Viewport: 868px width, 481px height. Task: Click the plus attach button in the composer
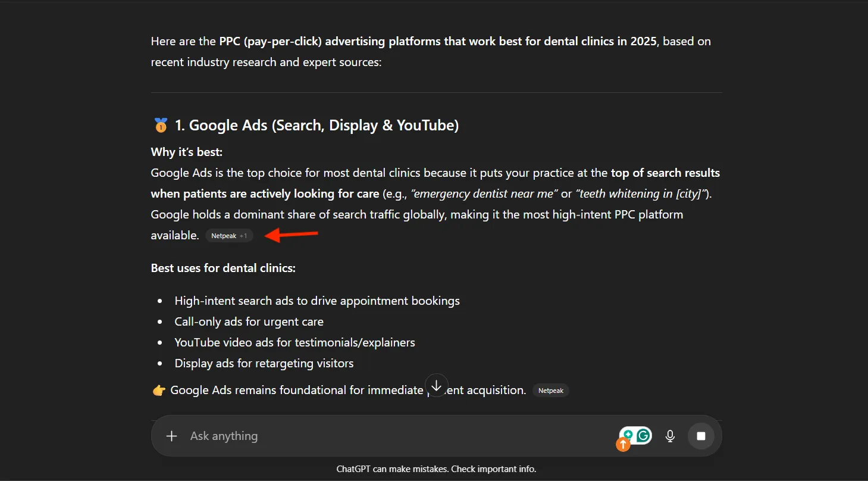tap(171, 436)
